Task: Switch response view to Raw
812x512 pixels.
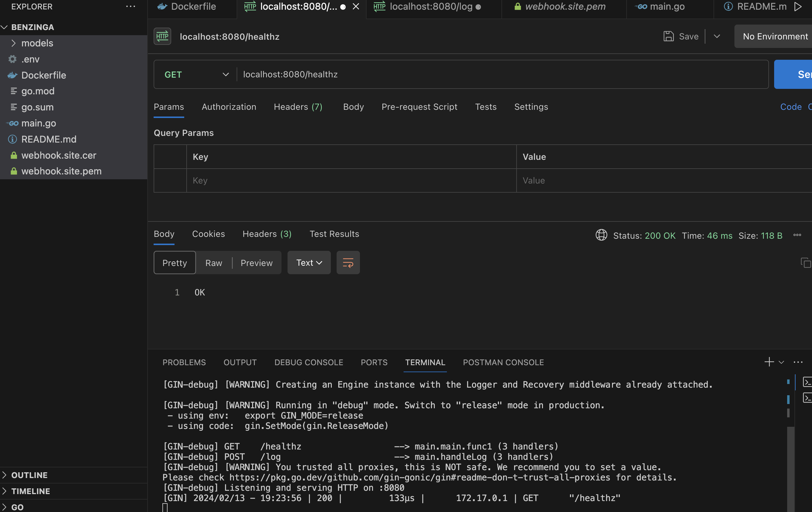Action: click(214, 263)
